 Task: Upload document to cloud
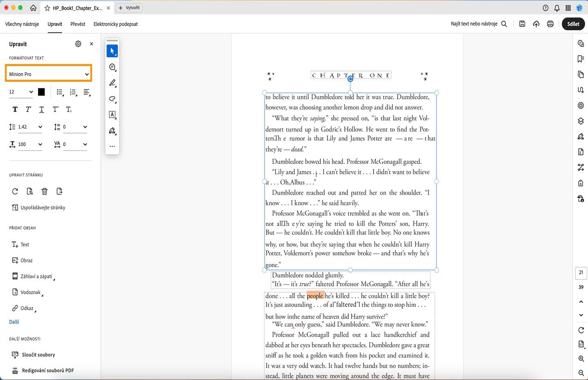coord(536,24)
